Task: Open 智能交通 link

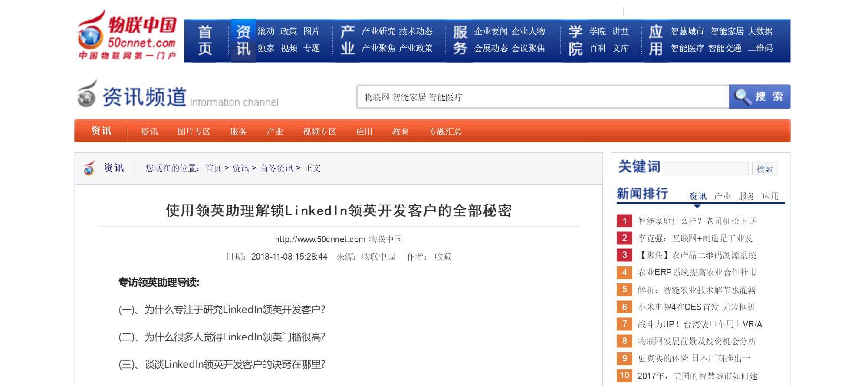Action: pos(725,48)
